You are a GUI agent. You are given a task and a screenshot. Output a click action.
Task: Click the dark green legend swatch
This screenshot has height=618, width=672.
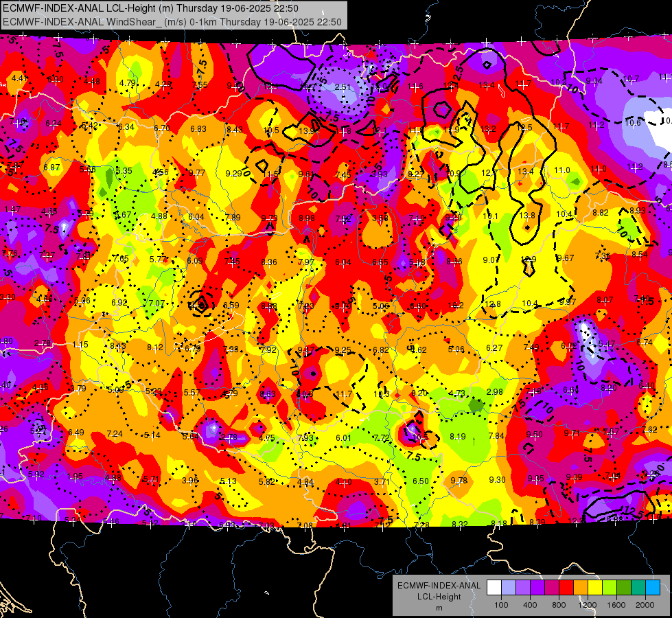click(623, 588)
